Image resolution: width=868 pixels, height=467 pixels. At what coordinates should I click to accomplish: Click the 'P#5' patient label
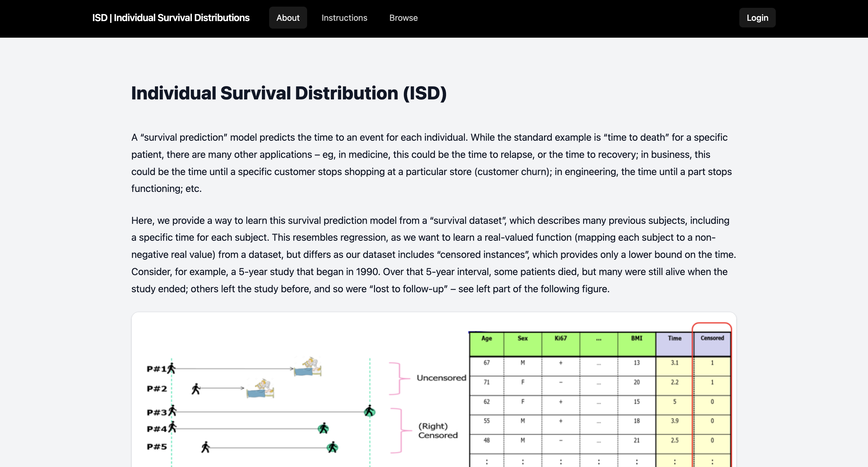(157, 447)
